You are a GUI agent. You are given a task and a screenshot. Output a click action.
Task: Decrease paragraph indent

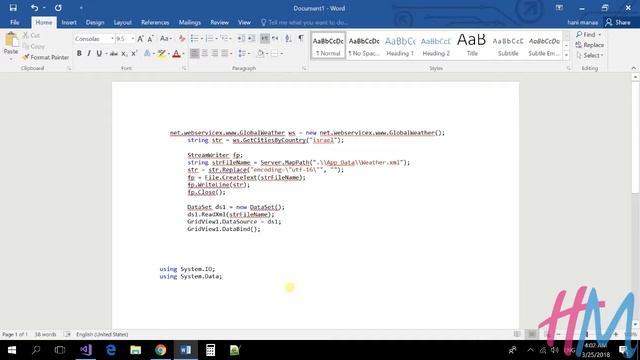[241, 38]
